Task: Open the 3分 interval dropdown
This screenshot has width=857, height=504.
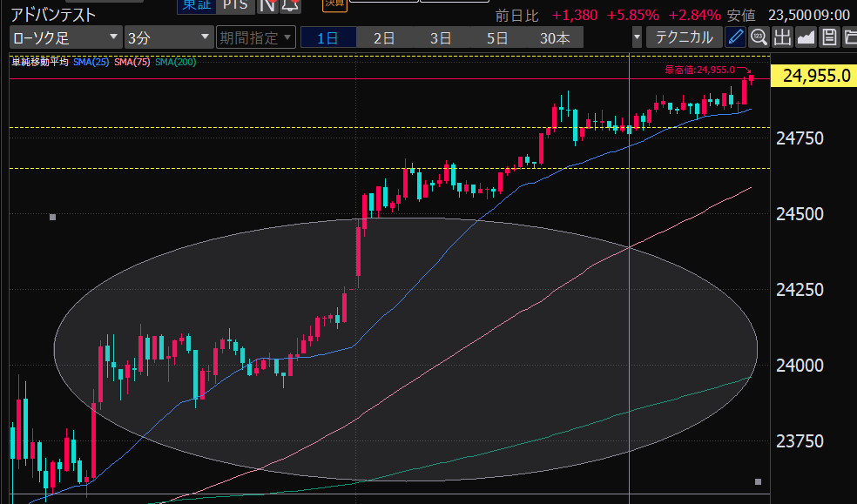Action: (x=168, y=37)
